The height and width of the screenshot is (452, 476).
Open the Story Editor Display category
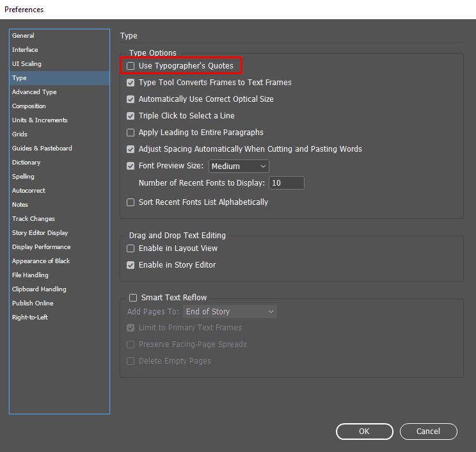click(40, 233)
